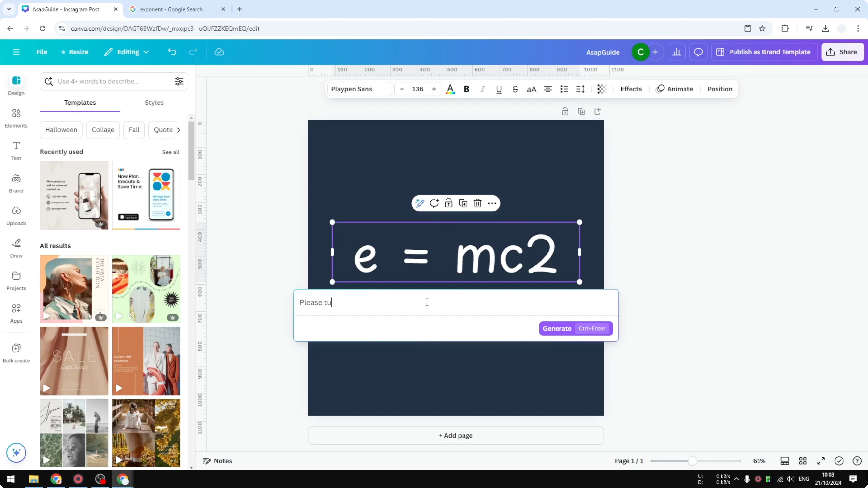Screen dimensions: 868x488
Task: Select the Halloween template filter chip
Action: click(x=61, y=130)
